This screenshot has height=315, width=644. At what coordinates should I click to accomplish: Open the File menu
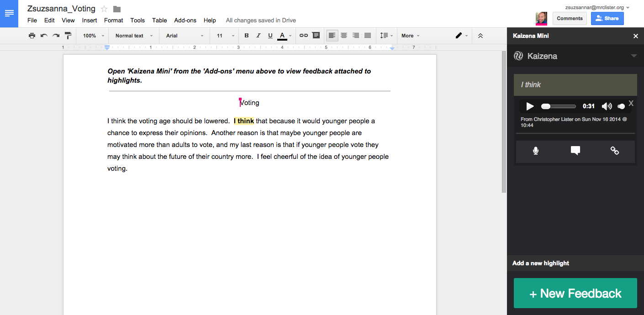tap(32, 20)
